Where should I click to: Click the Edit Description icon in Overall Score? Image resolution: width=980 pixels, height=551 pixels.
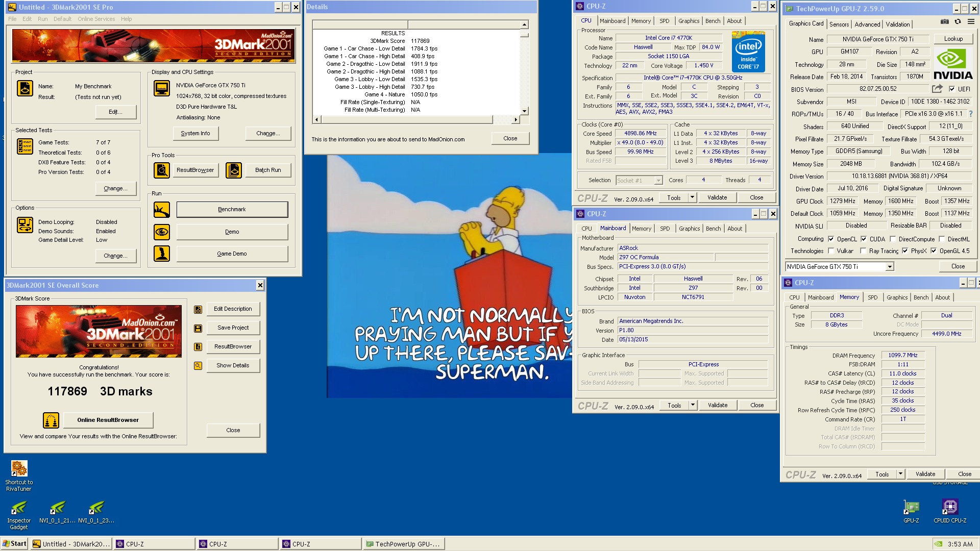(198, 309)
